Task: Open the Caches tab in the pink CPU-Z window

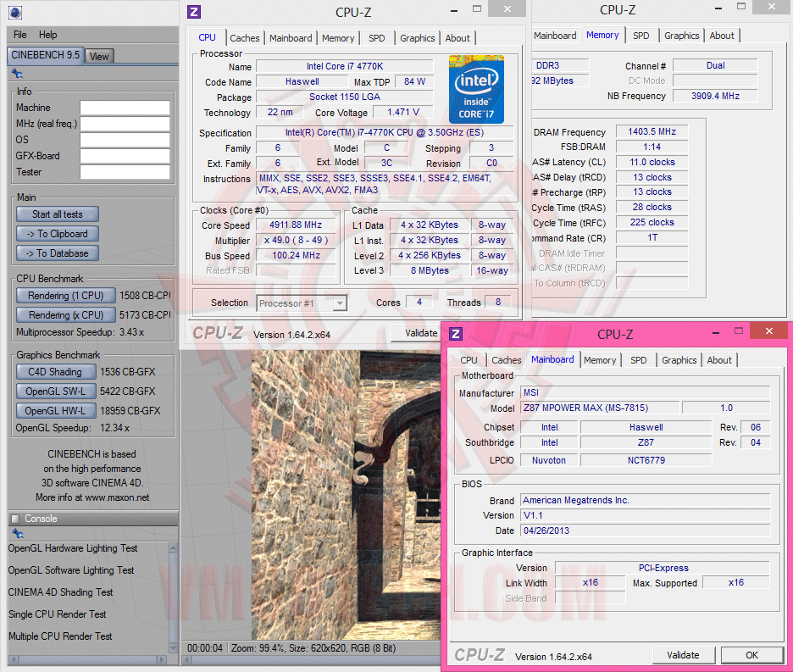Action: click(x=507, y=360)
